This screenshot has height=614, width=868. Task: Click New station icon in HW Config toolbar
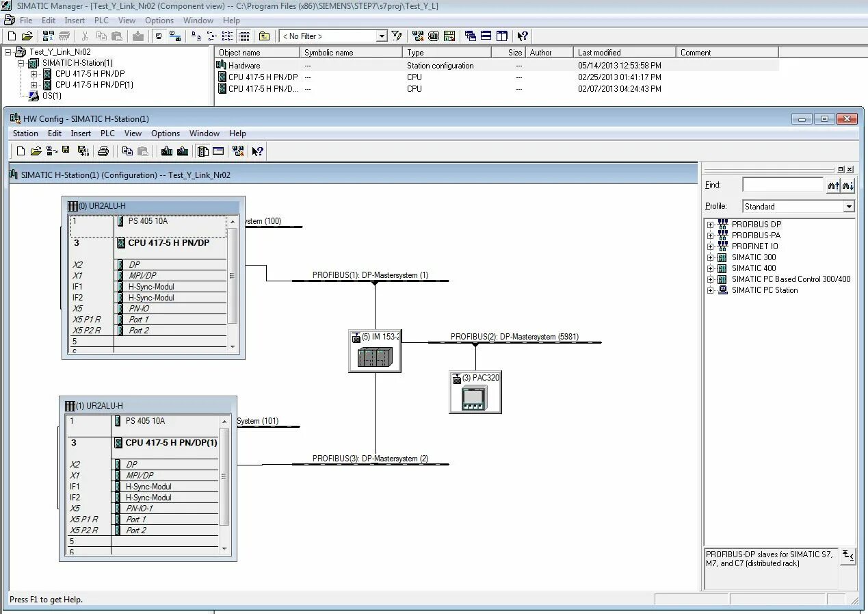pyautogui.click(x=21, y=151)
